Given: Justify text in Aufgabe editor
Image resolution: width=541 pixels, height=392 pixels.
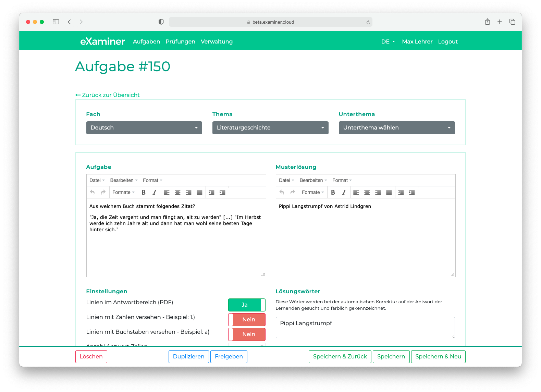Looking at the screenshot, I should [x=199, y=192].
